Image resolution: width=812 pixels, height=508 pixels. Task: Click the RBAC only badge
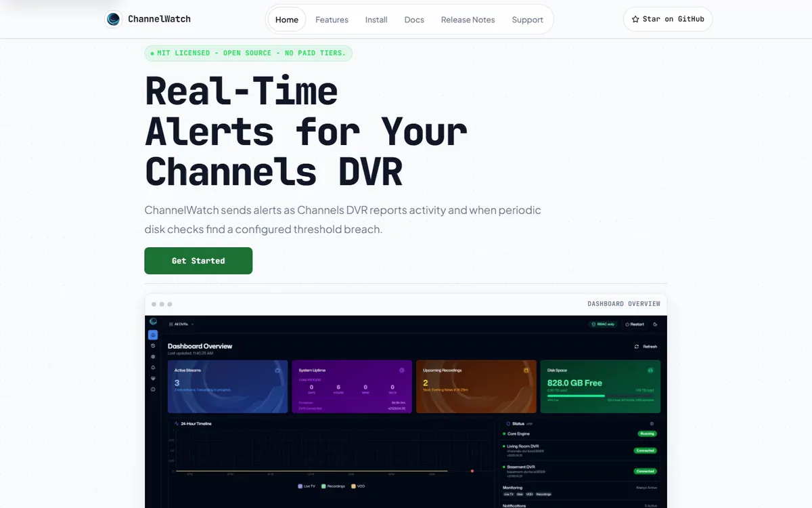coord(603,324)
